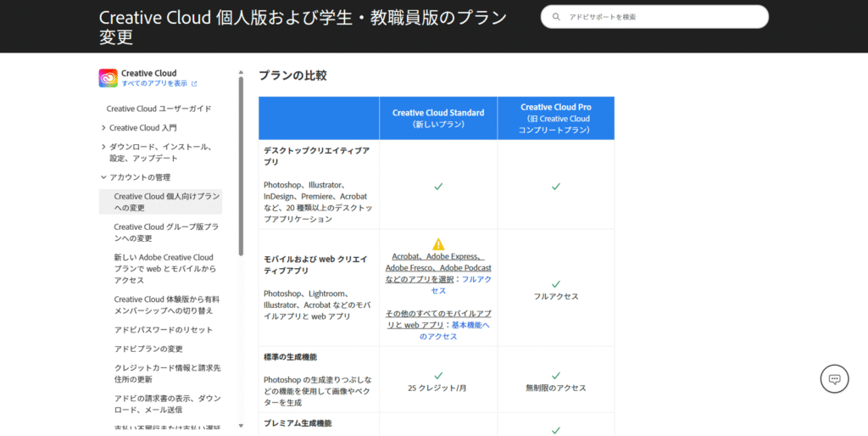Image resolution: width=868 pixels, height=436 pixels.
Task: Click the Standard checkmark in the desktop apps row
Action: 438,187
